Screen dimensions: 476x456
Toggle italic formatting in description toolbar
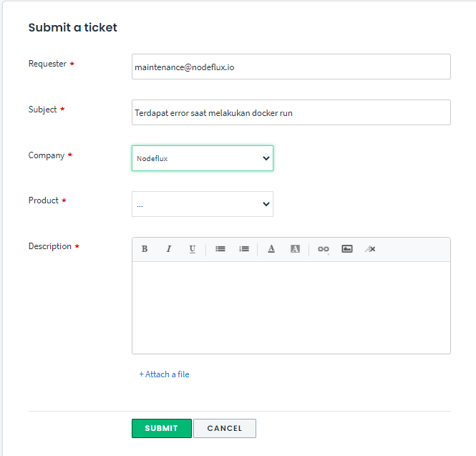click(x=169, y=249)
